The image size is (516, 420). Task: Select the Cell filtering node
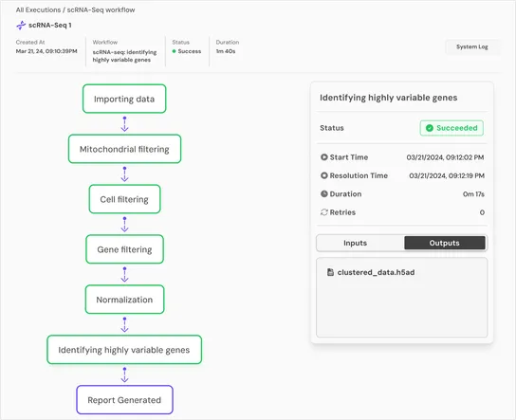pos(124,199)
